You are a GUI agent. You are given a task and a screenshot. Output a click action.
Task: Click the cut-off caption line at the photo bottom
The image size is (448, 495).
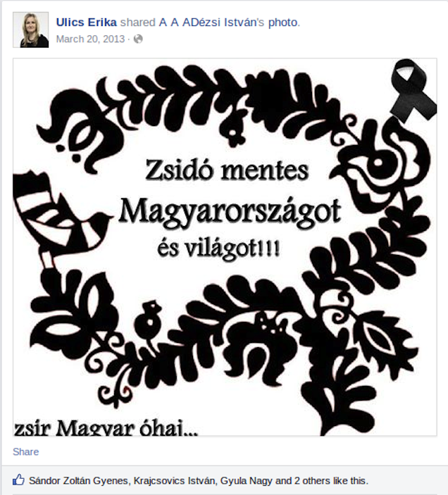coord(106,428)
